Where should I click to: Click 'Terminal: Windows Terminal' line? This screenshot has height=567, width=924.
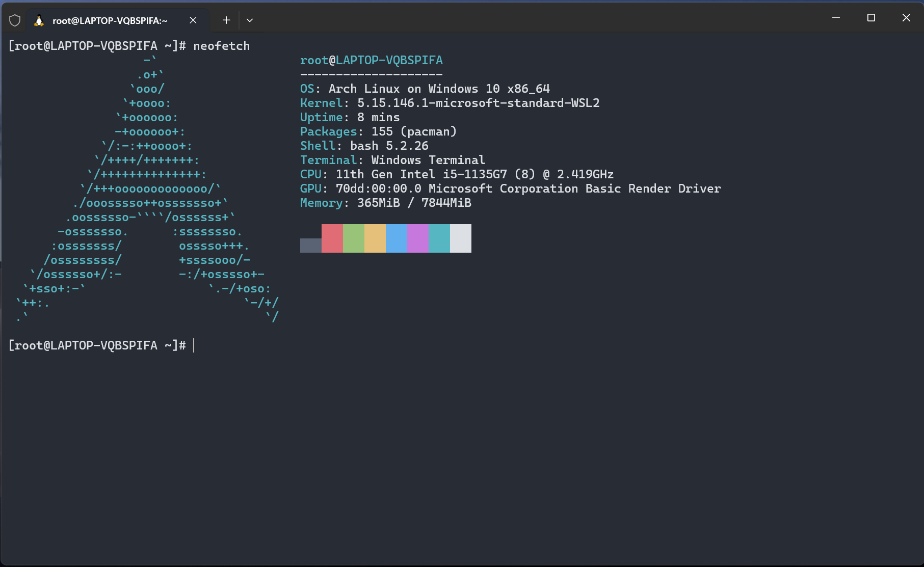(x=393, y=160)
